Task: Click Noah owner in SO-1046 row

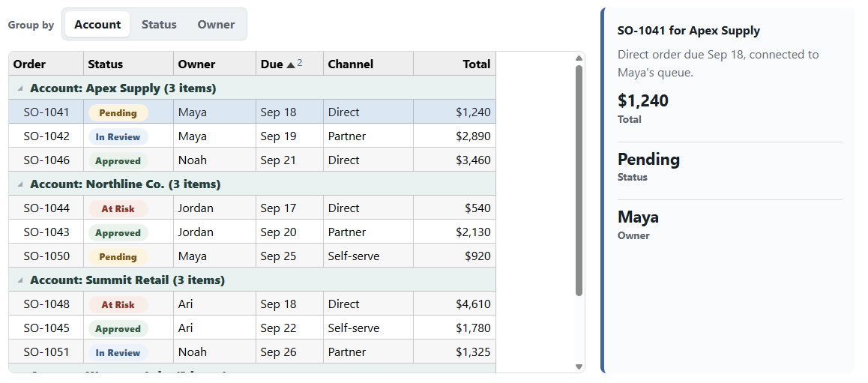Action: (215, 160)
